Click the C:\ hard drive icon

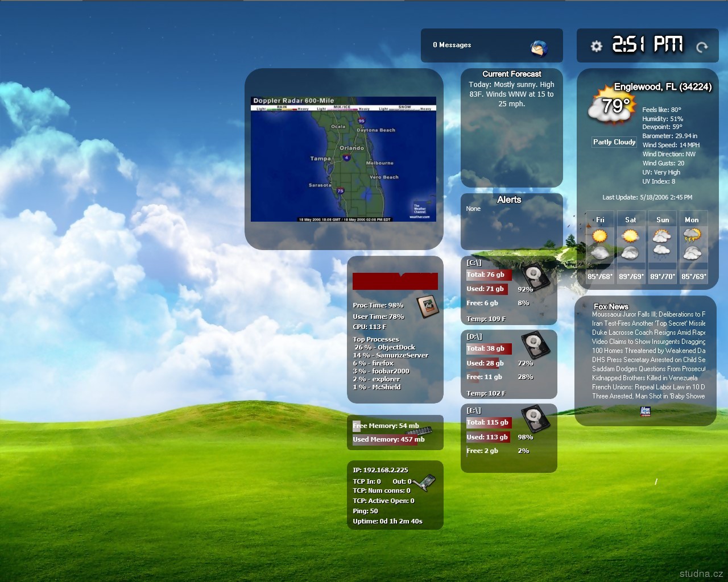[x=535, y=277]
